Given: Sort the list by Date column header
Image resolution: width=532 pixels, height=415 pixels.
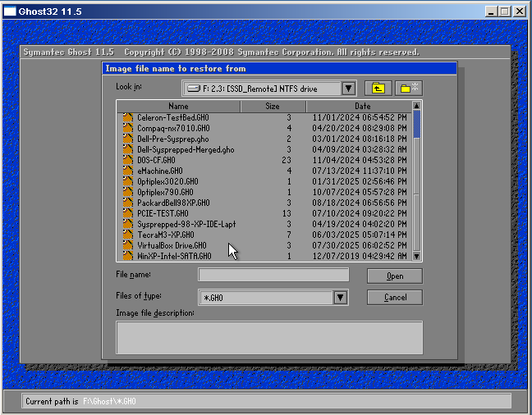Looking at the screenshot, I should pyautogui.click(x=360, y=107).
